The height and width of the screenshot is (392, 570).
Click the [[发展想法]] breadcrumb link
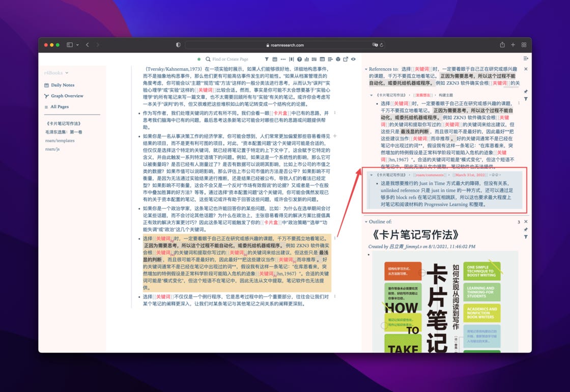[422, 95]
